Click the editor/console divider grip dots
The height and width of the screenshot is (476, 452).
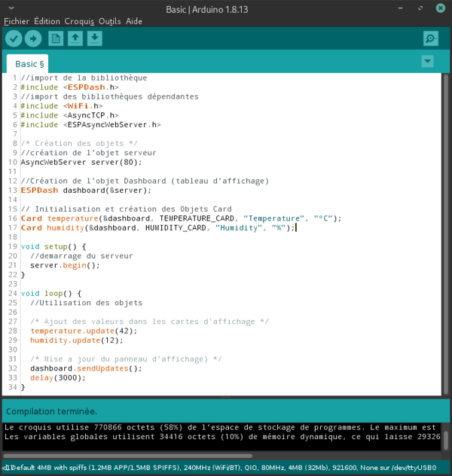pos(226,397)
